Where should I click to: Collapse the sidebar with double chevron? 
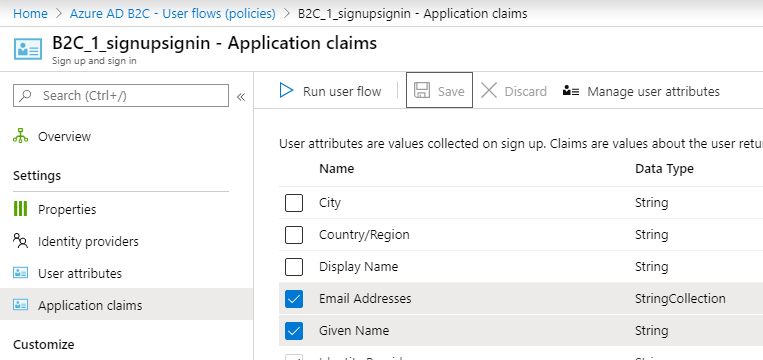pyautogui.click(x=241, y=97)
